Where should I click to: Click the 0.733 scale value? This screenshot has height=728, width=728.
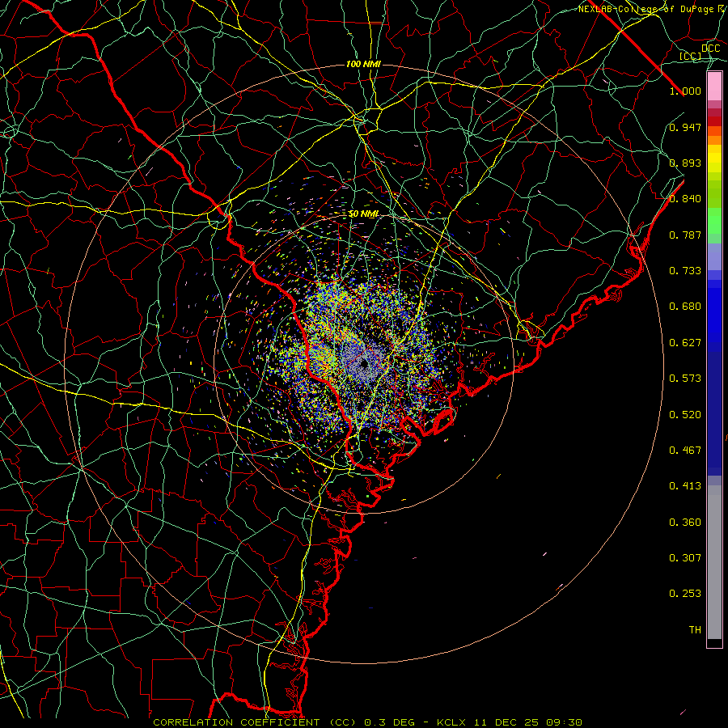pyautogui.click(x=685, y=271)
